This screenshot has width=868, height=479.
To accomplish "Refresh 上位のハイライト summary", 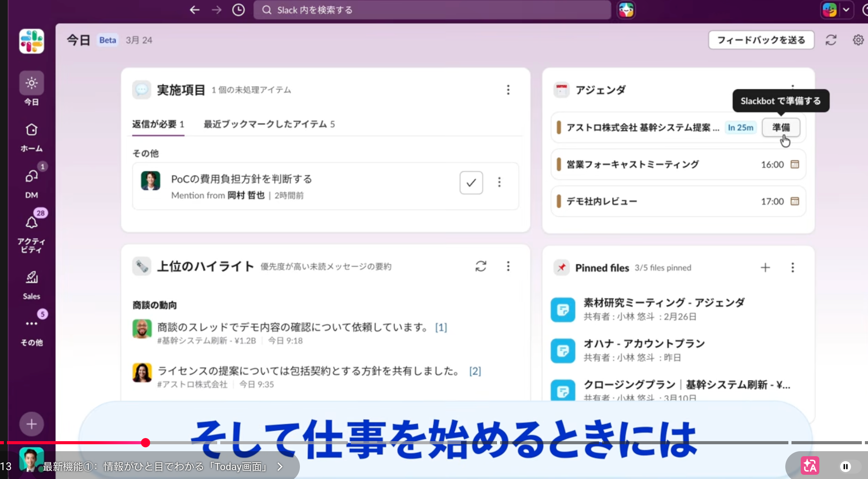I will pos(481,266).
